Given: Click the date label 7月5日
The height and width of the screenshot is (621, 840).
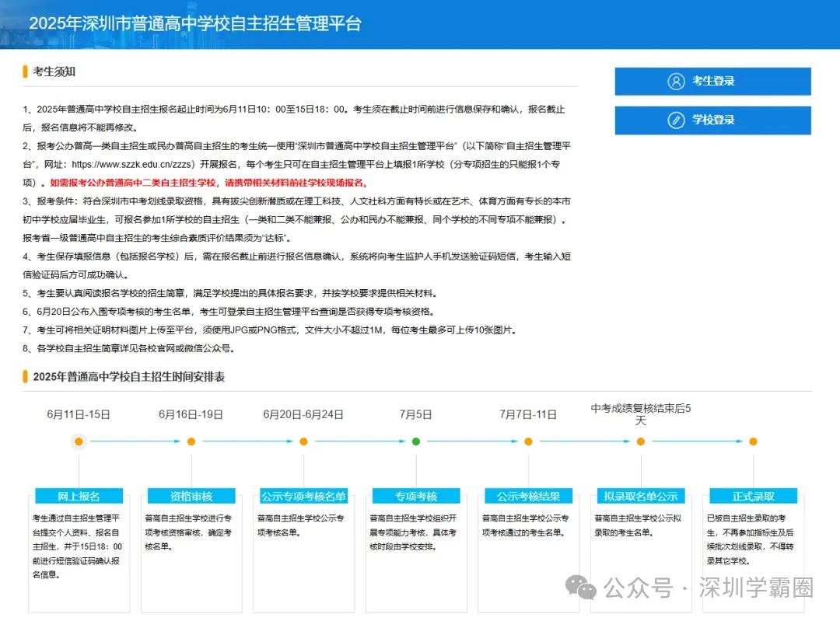Looking at the screenshot, I should point(415,414).
